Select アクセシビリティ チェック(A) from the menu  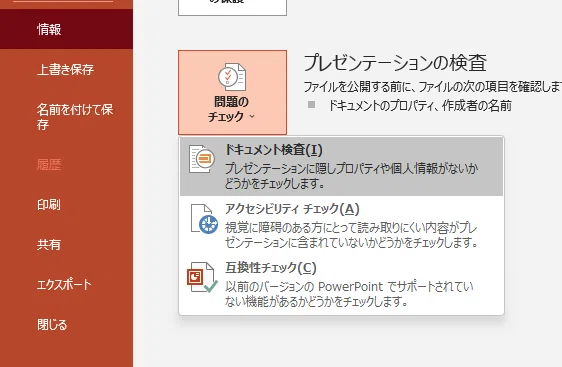(341, 225)
